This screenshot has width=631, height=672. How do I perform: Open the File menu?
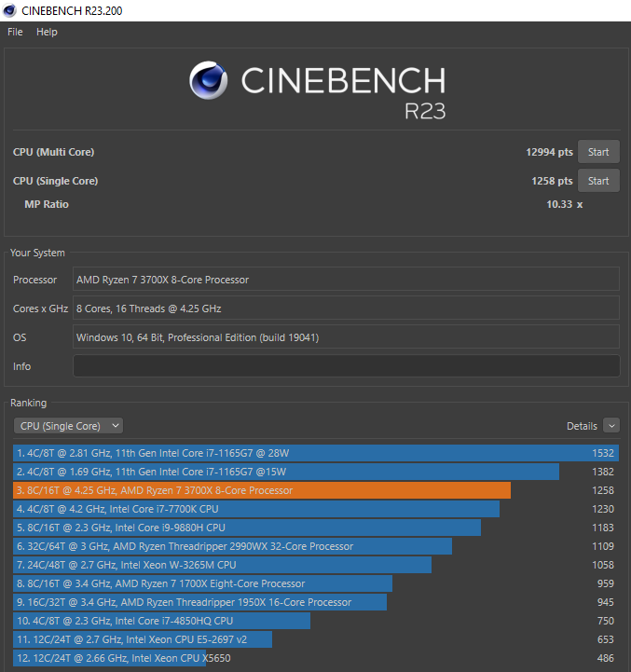coord(15,32)
